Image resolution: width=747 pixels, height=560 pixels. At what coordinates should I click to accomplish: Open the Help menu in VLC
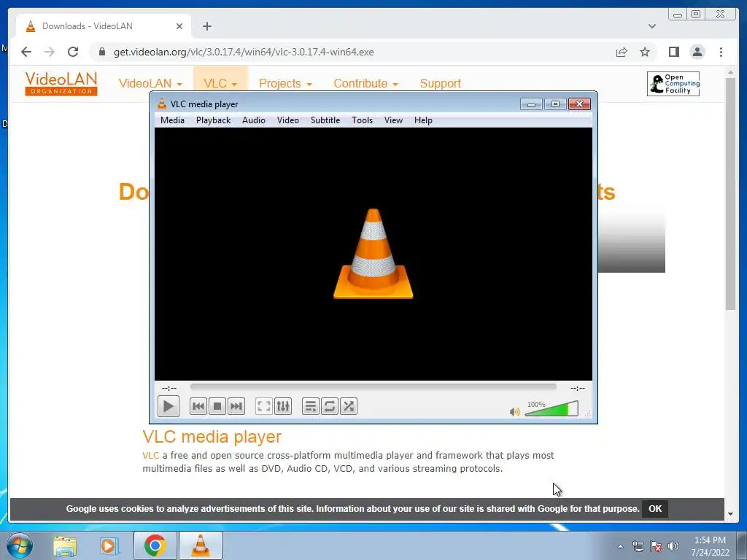point(423,120)
